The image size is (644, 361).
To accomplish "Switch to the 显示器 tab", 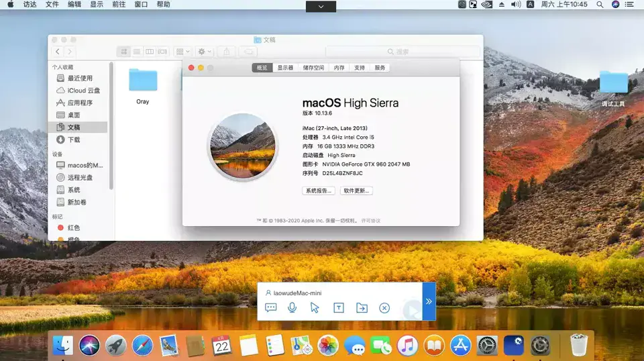I will (285, 68).
